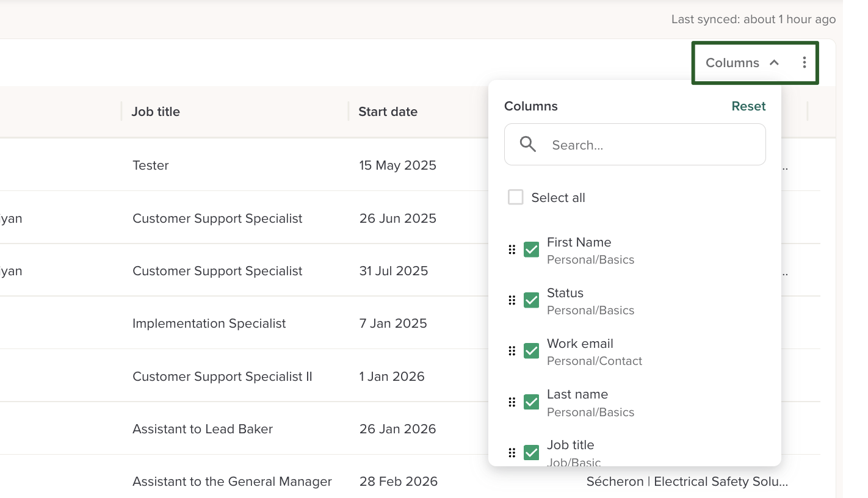
Task: Open the Implementation Specialist row
Action: 209,323
